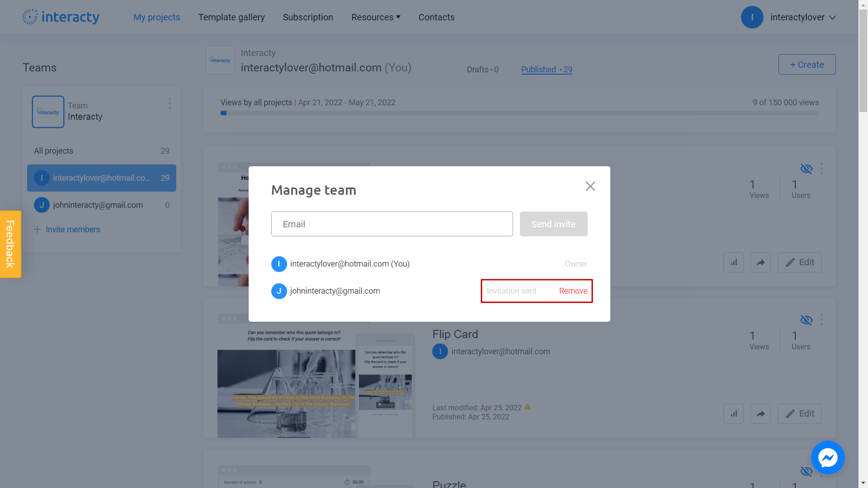868x488 pixels.
Task: Click johninteracty avatar in sidebar
Action: point(42,205)
